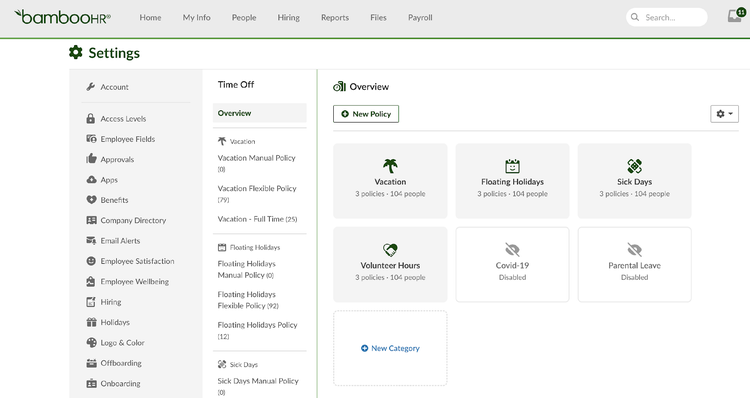Enable the disabled Parental Leave category
Screen dimensions: 750x398
pyautogui.click(x=634, y=265)
